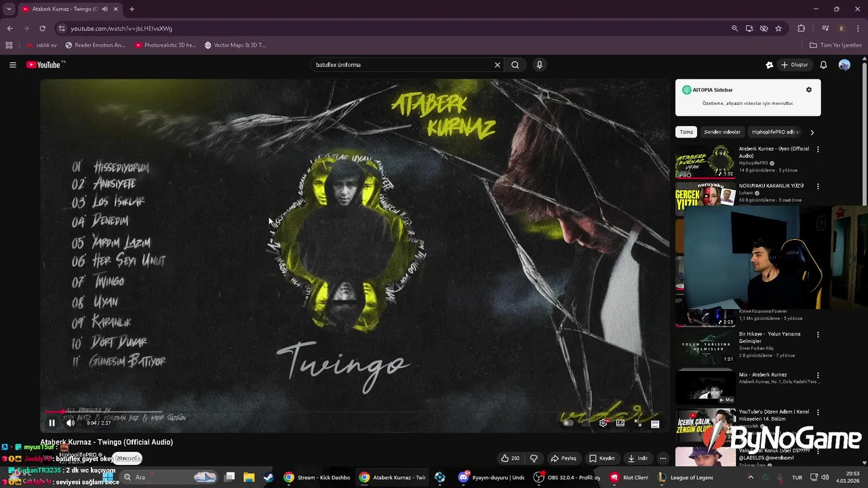868x488 pixels.
Task: Switch to Stream - Kick Dashboard taskbar window
Action: pyautogui.click(x=317, y=477)
